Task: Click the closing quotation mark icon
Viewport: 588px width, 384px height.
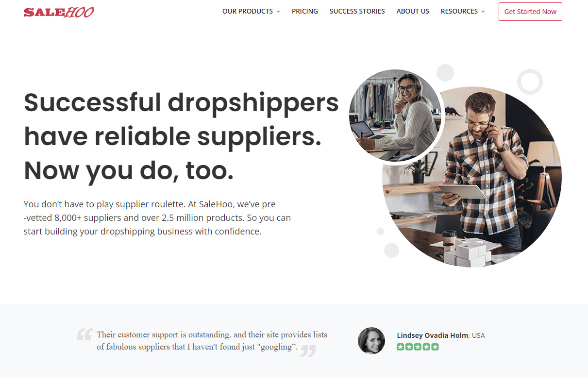Action: click(x=308, y=351)
